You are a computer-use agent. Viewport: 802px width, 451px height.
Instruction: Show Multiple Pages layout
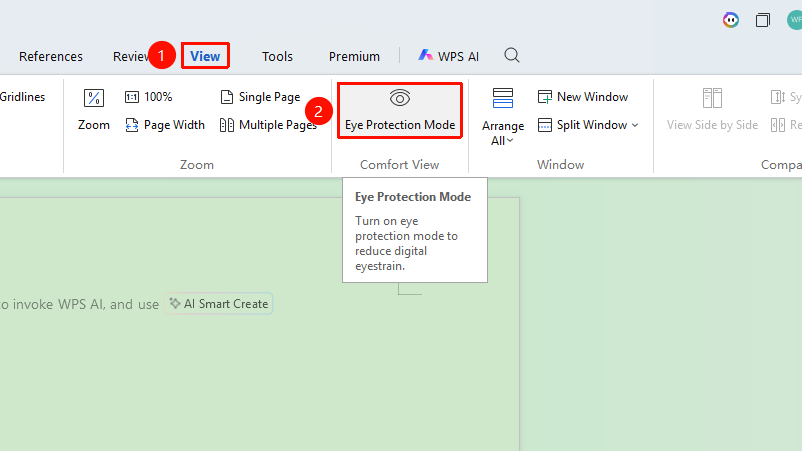pos(268,125)
